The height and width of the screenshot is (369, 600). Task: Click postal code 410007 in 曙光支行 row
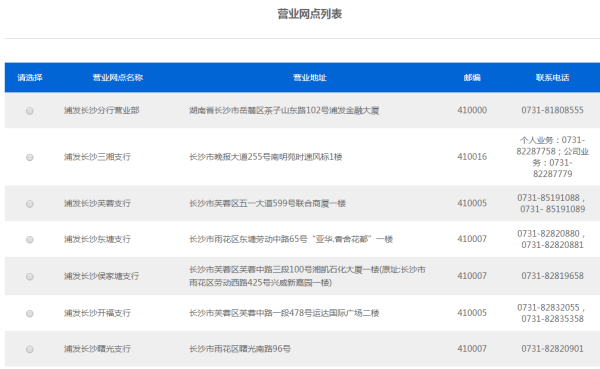pos(472,349)
